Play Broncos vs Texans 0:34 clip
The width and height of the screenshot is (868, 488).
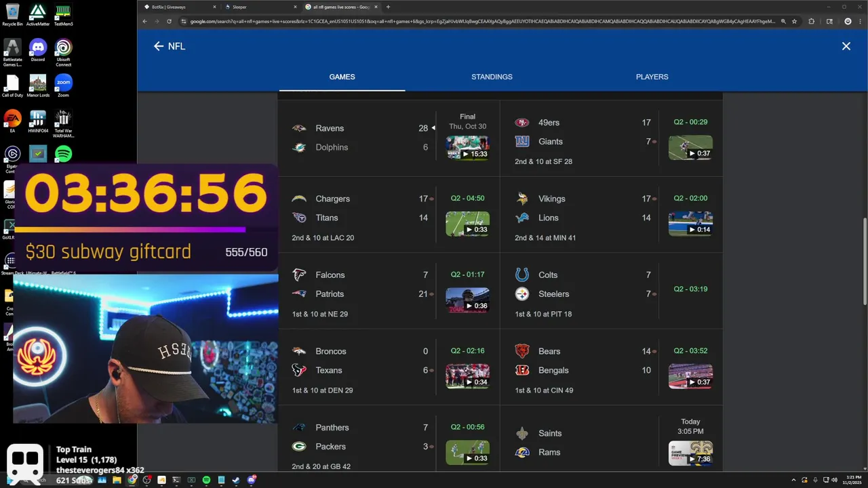click(467, 375)
